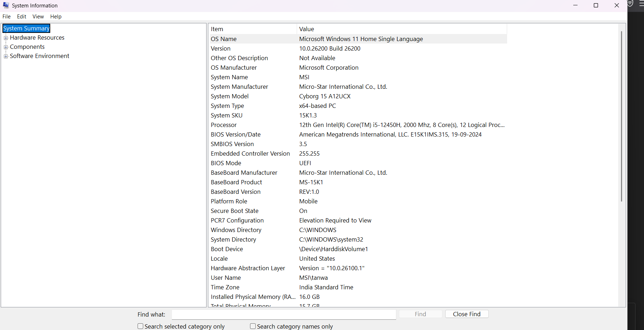The height and width of the screenshot is (330, 644).
Task: Select the System Model row label
Action: click(x=230, y=96)
